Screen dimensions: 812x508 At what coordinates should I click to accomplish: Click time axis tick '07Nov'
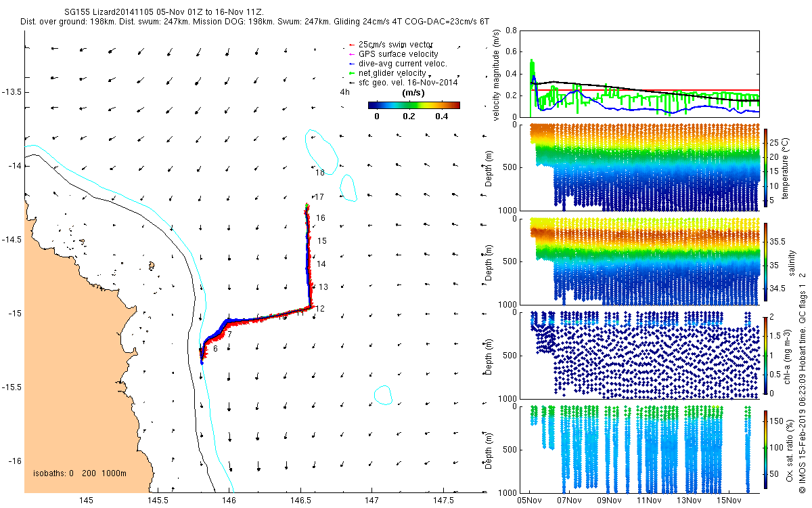(569, 500)
